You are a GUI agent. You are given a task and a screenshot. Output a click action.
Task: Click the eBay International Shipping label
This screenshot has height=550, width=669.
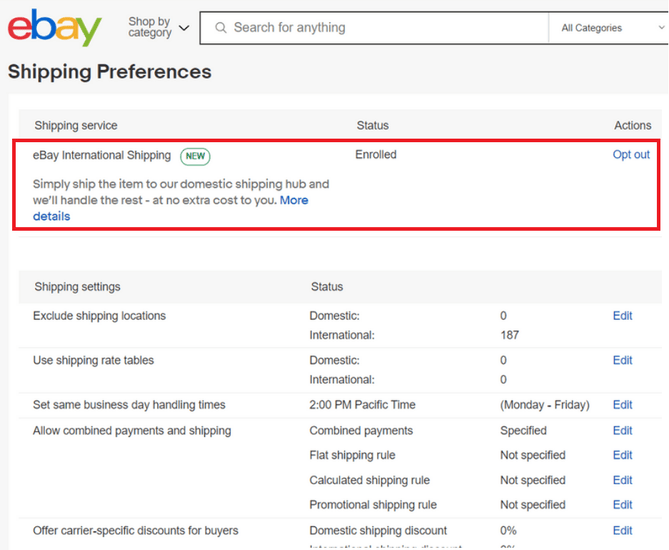(x=102, y=155)
